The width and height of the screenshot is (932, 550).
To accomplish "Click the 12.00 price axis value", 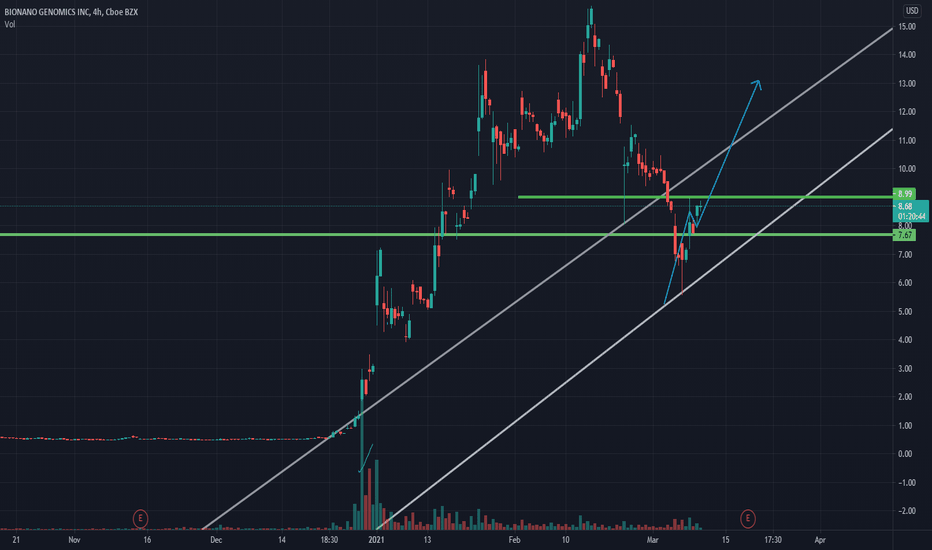I will (x=907, y=112).
